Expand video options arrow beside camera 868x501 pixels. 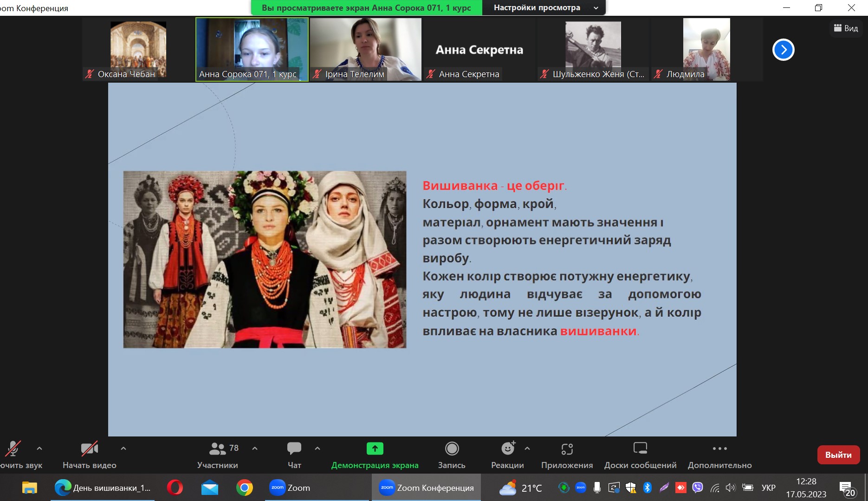click(123, 449)
